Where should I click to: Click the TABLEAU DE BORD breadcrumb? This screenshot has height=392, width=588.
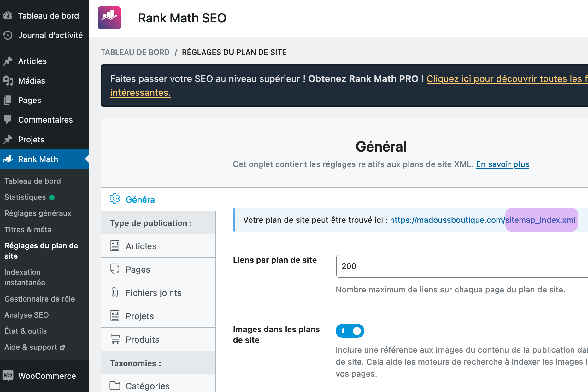(135, 52)
